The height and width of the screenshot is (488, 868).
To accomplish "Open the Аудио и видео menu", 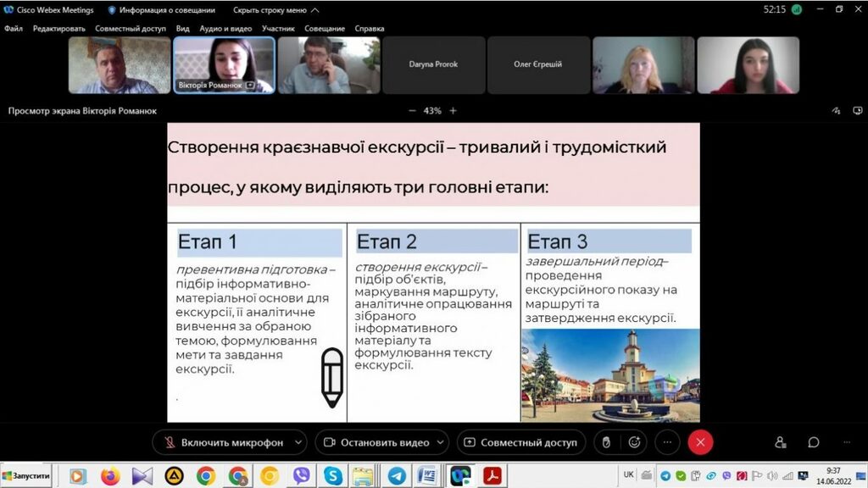I will [223, 28].
